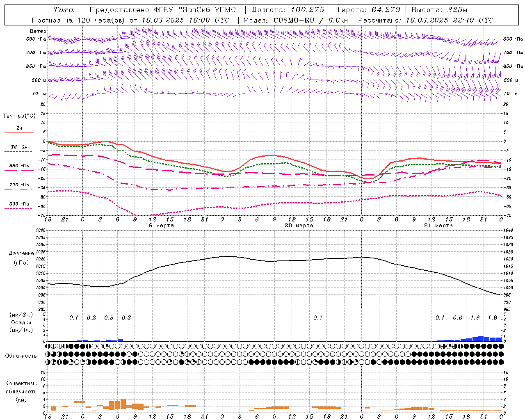This screenshot has width=525, height=420.
Task: Select the ФГБУ "ЗапСиб УГМС" provider text
Action: click(x=196, y=10)
